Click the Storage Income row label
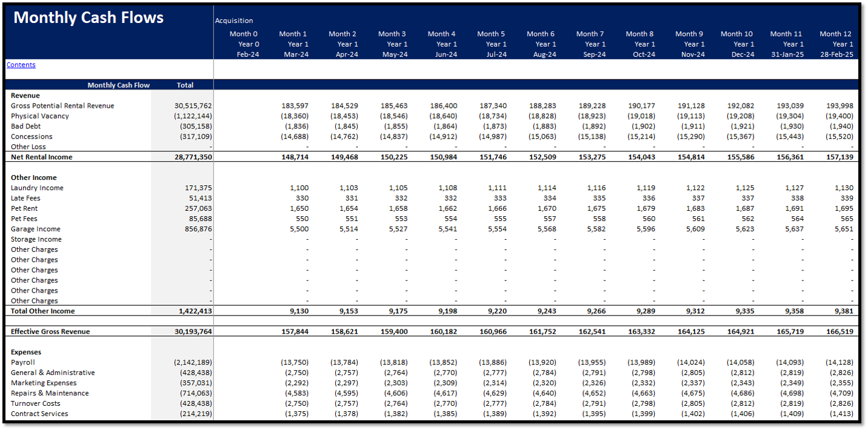Viewport: 868px width, 430px height. click(36, 239)
